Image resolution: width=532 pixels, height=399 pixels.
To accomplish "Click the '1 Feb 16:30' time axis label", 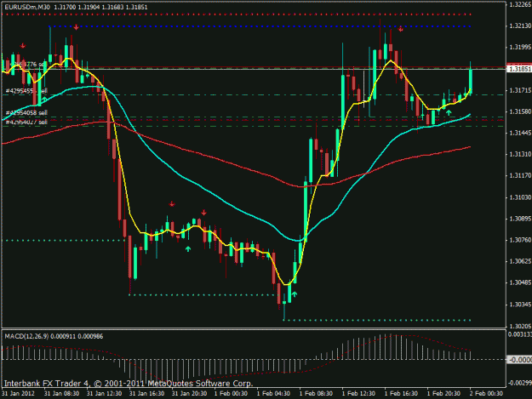I will [401, 394].
